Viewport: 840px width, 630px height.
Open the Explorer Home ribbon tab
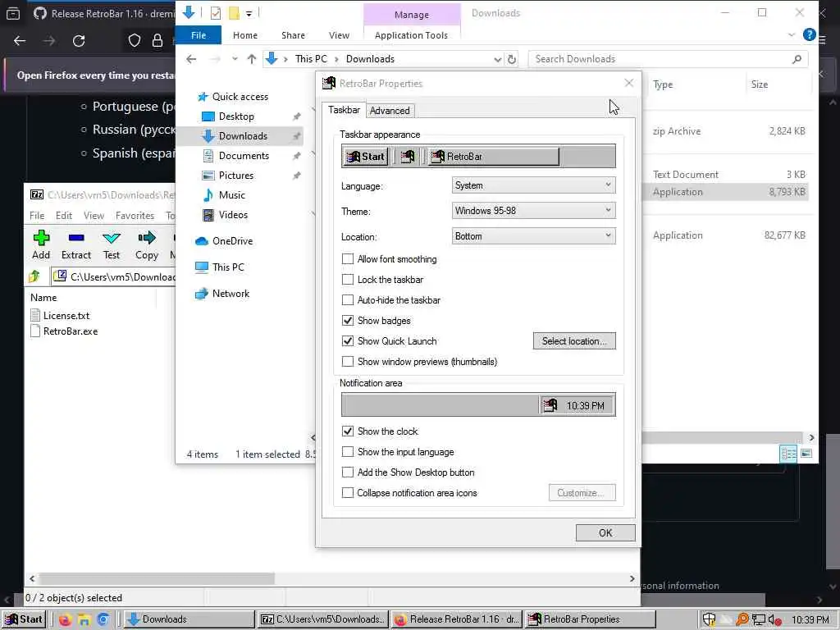point(245,35)
